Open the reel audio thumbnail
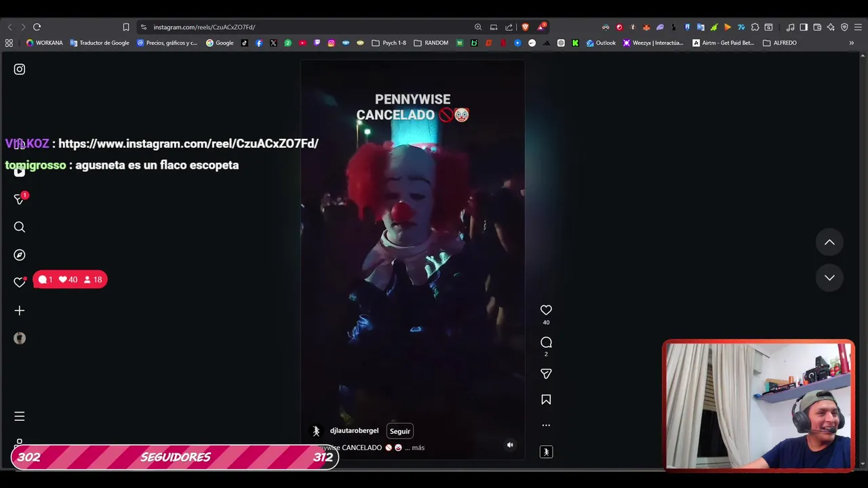The width and height of the screenshot is (868, 488). pyautogui.click(x=546, y=452)
